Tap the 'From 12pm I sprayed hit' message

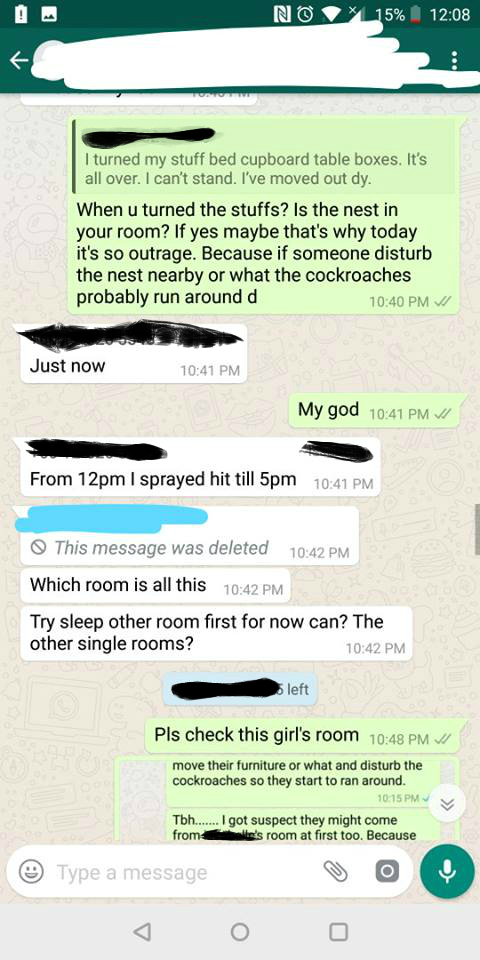[200, 467]
